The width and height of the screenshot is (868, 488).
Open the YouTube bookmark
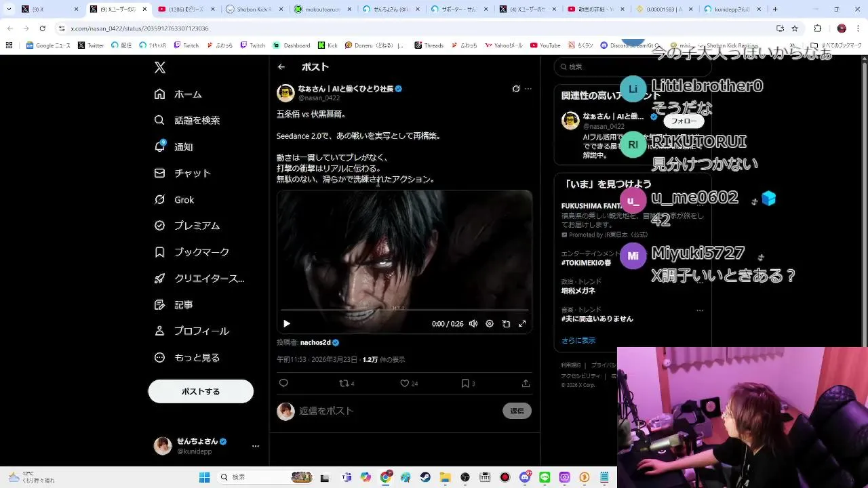[545, 45]
